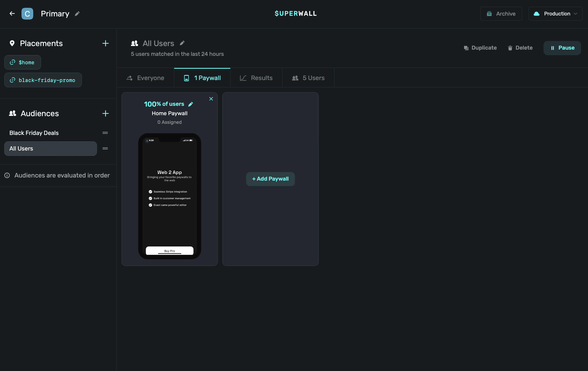Add a new placement with plus icon
This screenshot has width=588, height=371.
coord(106,43)
